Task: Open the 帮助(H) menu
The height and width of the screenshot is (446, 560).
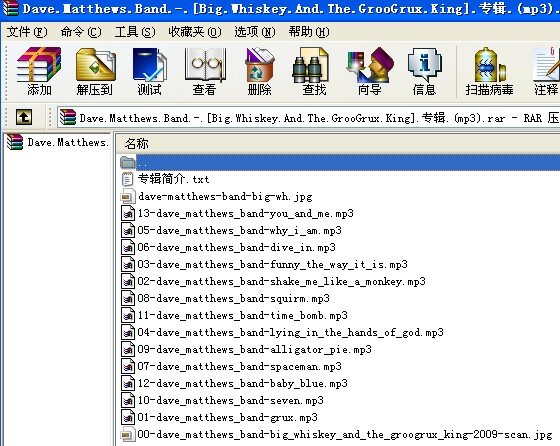Action: click(x=309, y=32)
